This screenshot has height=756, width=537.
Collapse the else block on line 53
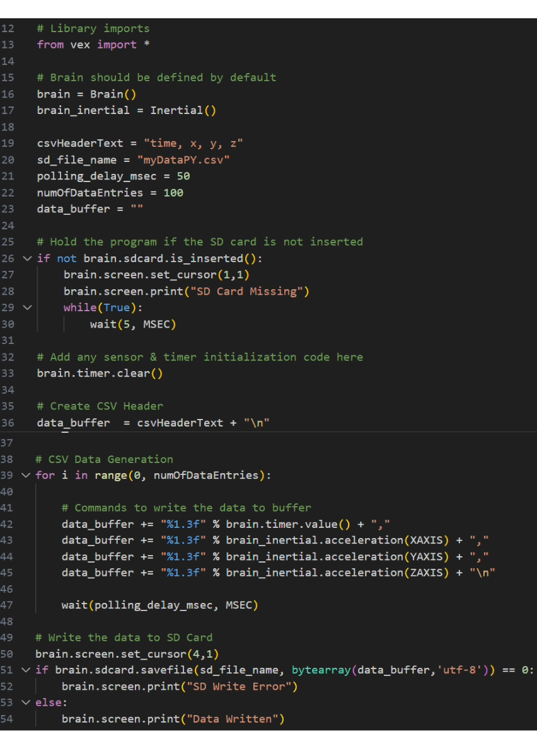[25, 702]
